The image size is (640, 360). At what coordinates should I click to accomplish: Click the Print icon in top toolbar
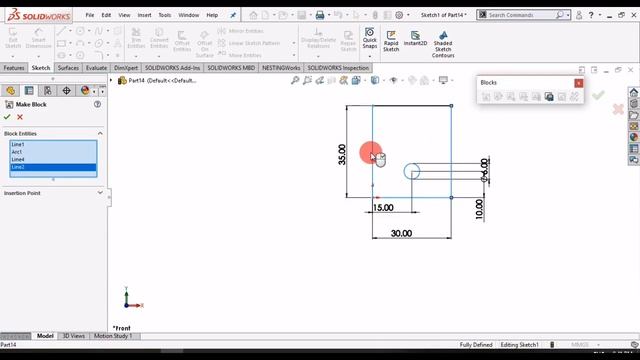[x=320, y=15]
